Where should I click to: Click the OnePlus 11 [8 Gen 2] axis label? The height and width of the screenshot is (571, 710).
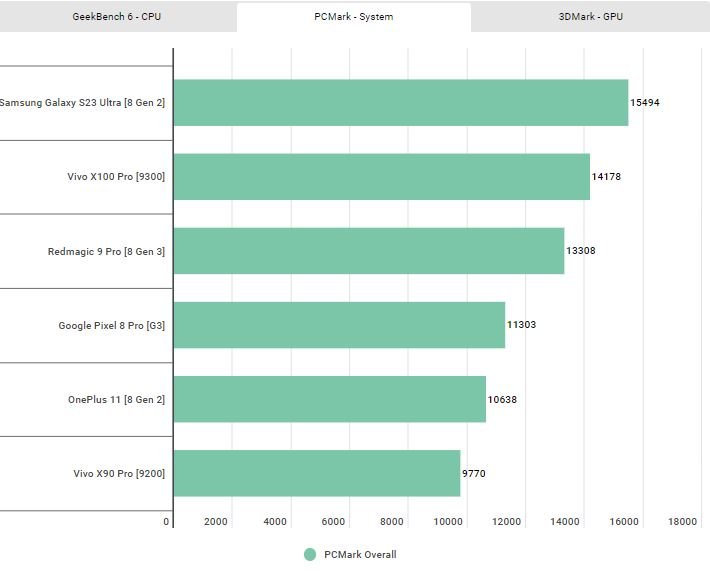click(116, 400)
